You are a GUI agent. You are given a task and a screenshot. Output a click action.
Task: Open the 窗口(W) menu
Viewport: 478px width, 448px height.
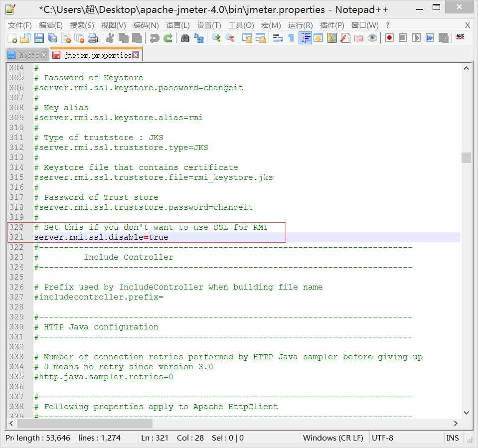click(365, 25)
